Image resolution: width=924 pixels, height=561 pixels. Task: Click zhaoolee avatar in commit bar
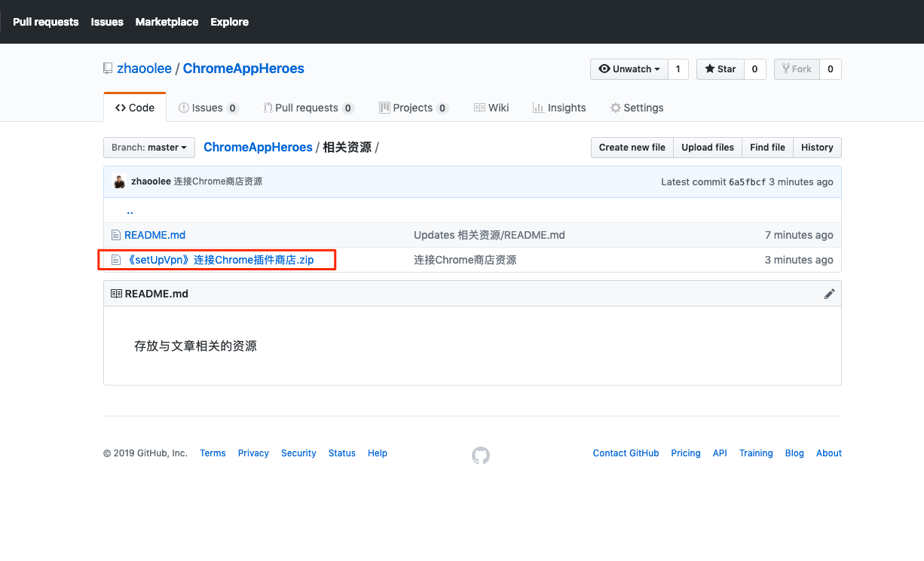pyautogui.click(x=119, y=181)
